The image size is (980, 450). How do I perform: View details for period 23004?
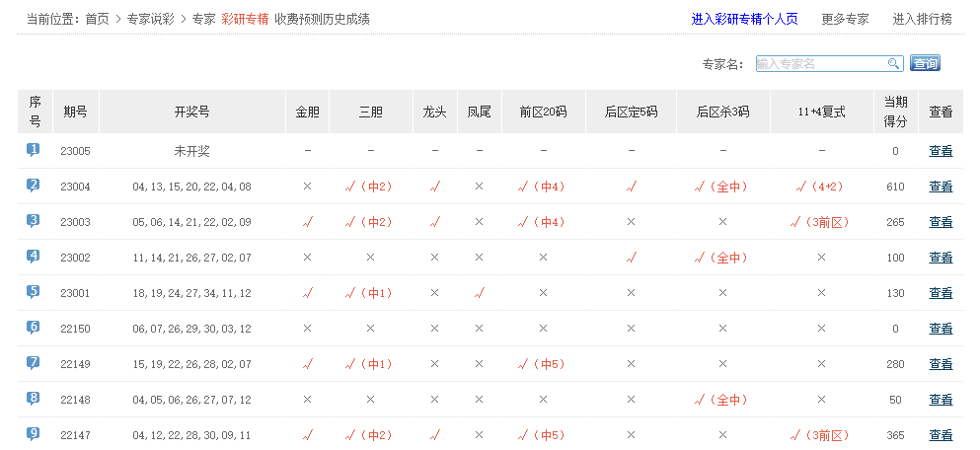click(x=941, y=187)
